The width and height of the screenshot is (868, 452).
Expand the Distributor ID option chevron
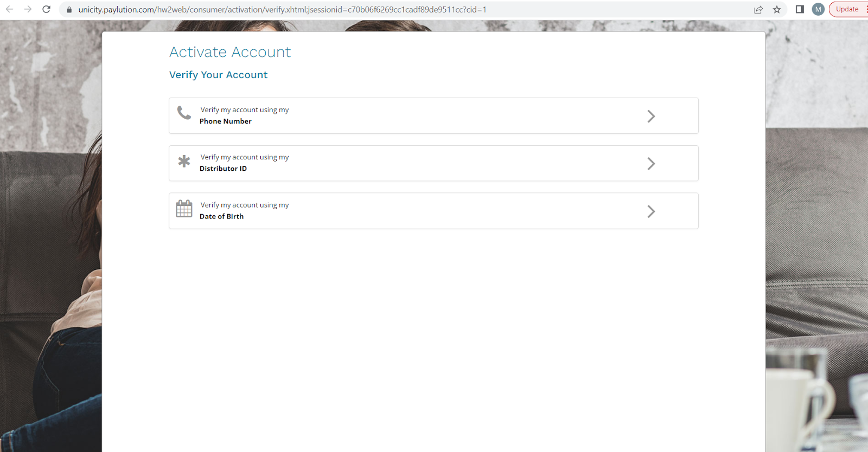click(651, 164)
